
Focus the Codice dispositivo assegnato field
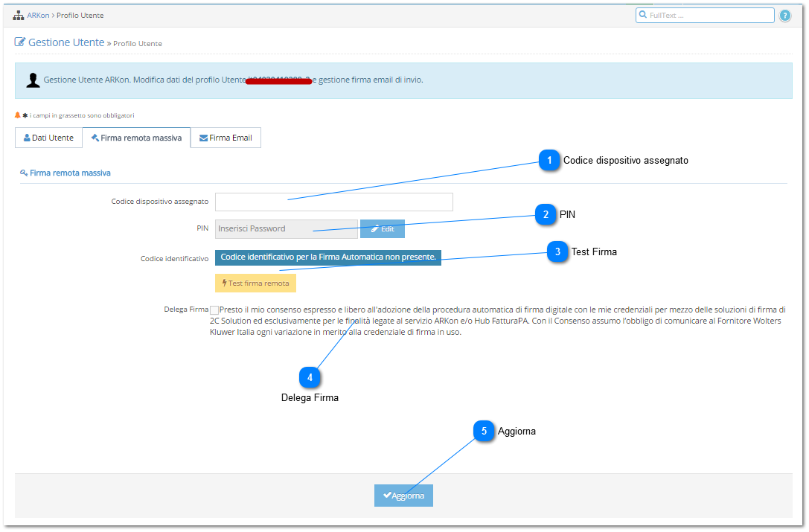click(x=334, y=202)
